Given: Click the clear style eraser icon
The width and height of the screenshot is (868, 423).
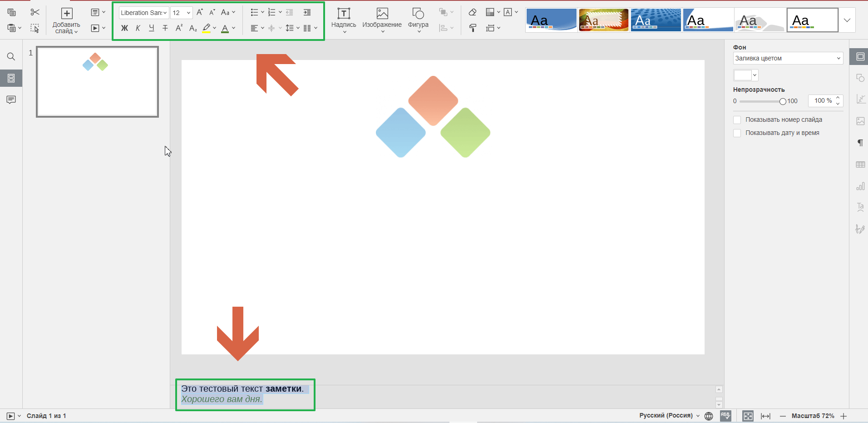Looking at the screenshot, I should 473,12.
